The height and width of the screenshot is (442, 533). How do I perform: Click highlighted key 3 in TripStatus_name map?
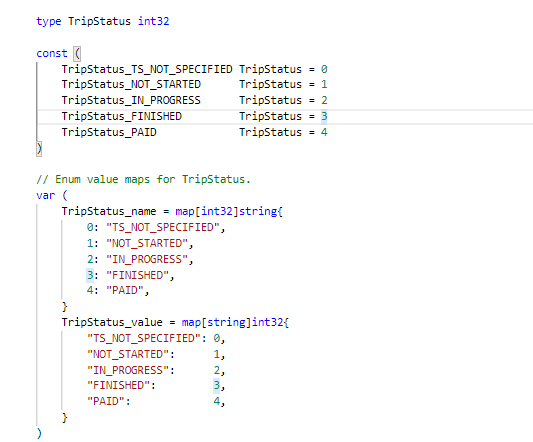coord(90,275)
